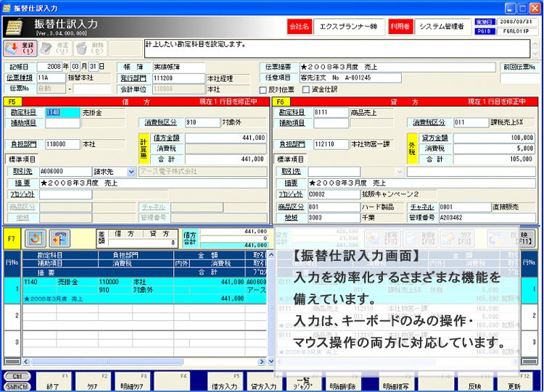The image size is (544, 392).
Task: Click the 貸方金額 field showing 100,000
Action: click(x=494, y=138)
